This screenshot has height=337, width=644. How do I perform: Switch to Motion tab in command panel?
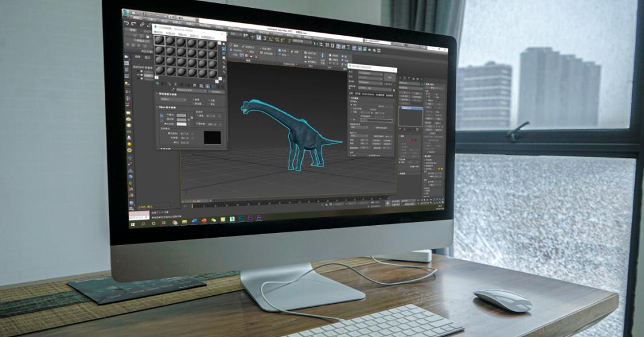414,79
